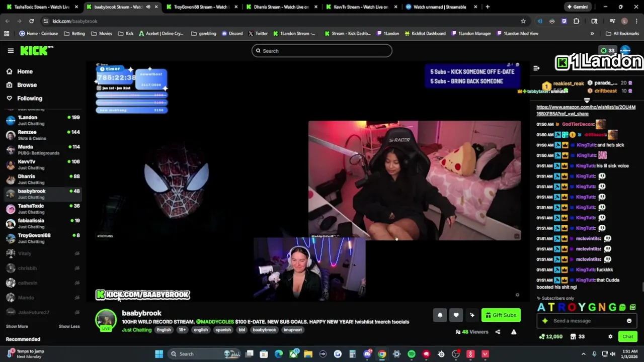Share the stream via share icon
This screenshot has height=362, width=644.
pos(498,332)
